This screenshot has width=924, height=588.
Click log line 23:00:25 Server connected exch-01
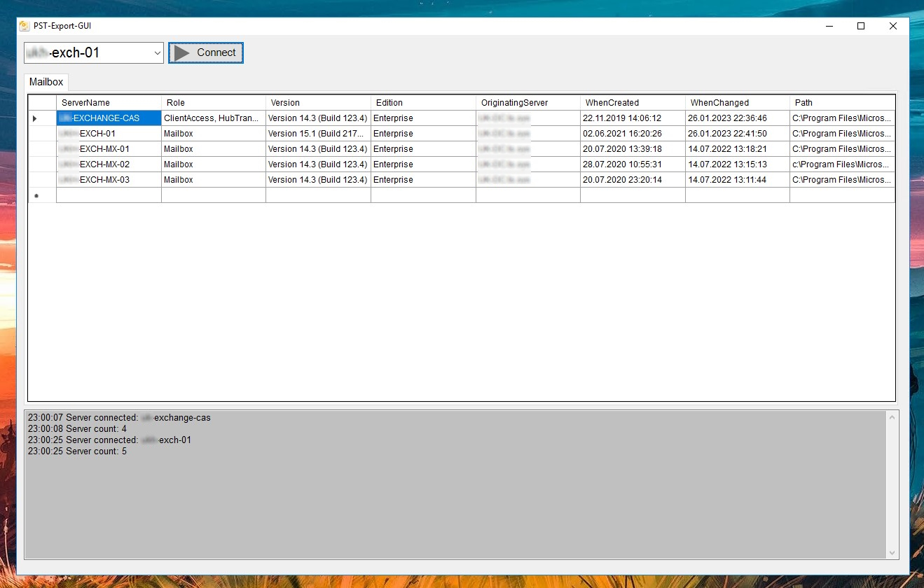pos(109,440)
